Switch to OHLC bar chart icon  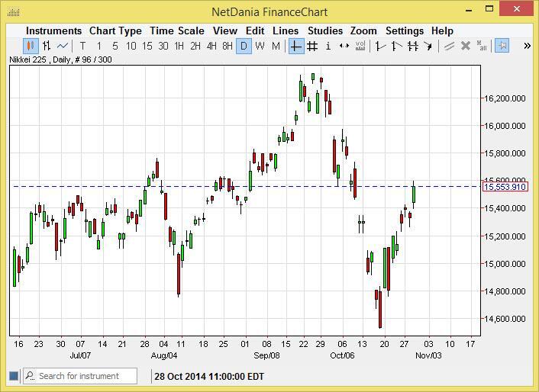pos(47,46)
